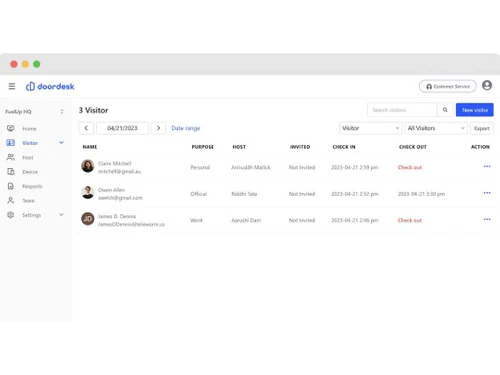The height and width of the screenshot is (375, 500).
Task: Click host Aniruddh Mallick
Action: pos(251,167)
